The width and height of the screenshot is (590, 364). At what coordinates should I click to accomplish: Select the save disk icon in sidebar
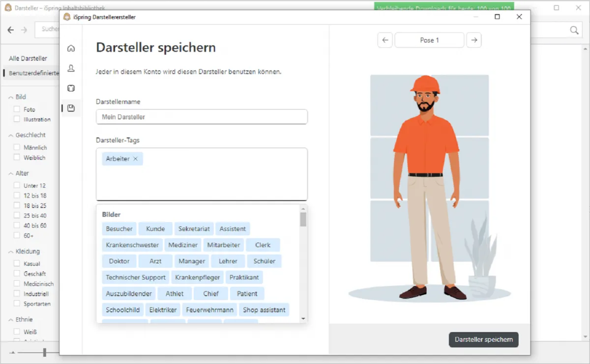click(x=71, y=108)
